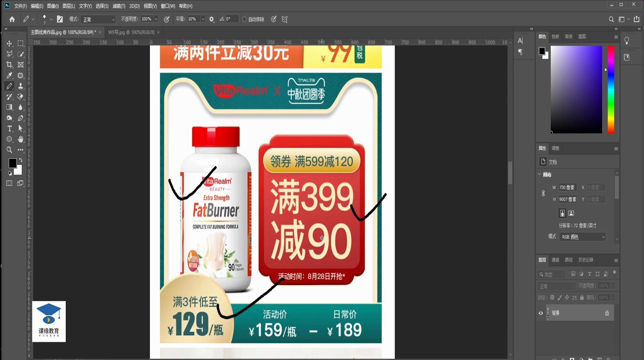Click the search icon in the top bar

point(611,19)
